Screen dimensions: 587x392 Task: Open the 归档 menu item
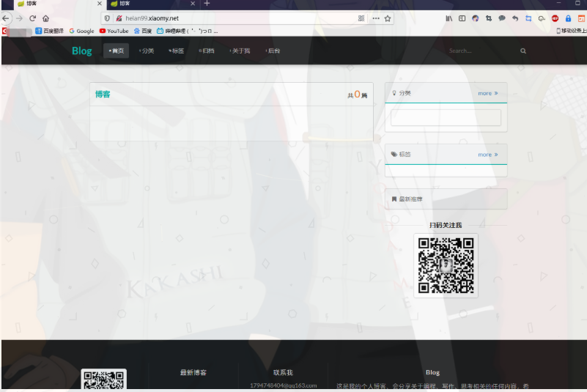point(207,51)
